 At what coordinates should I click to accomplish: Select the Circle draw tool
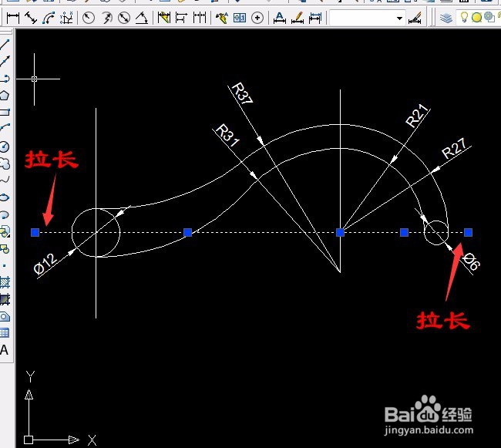coord(5,147)
